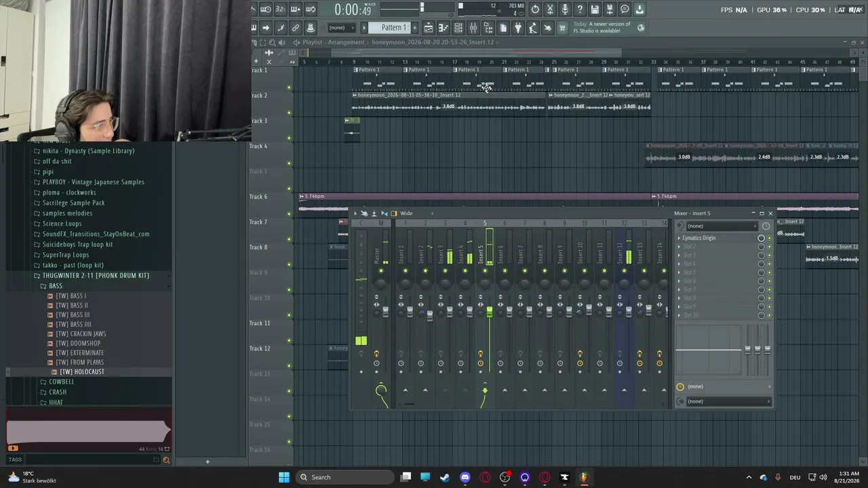Toggle mute for Track 12 in playlist

click(289, 366)
